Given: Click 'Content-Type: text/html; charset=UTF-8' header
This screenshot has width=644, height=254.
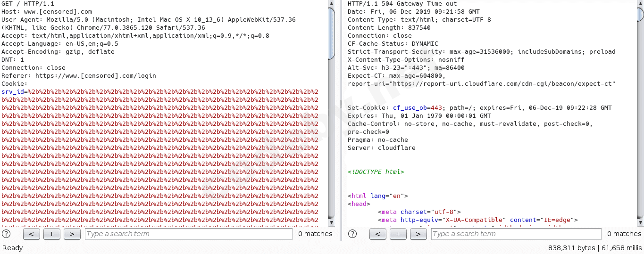Looking at the screenshot, I should point(419,20).
